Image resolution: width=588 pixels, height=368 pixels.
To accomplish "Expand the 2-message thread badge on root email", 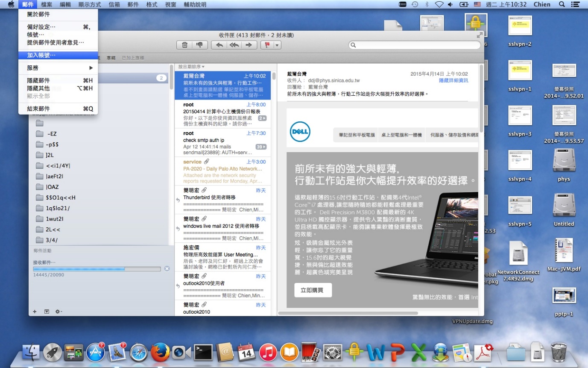I will point(262,118).
